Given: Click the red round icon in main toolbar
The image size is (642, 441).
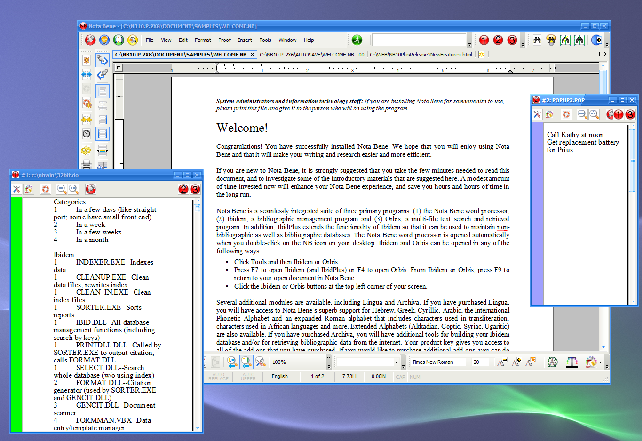Looking at the screenshot, I should 89,40.
